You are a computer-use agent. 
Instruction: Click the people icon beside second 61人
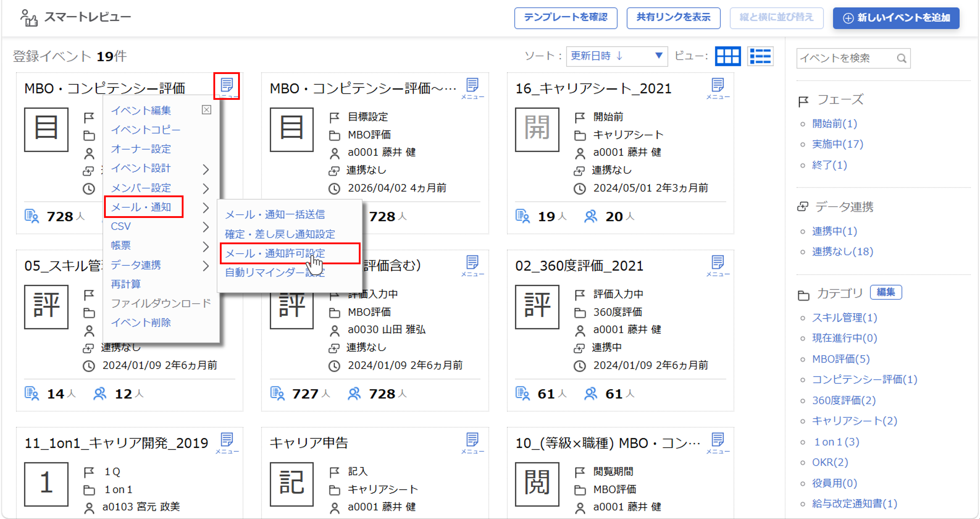[590, 394]
